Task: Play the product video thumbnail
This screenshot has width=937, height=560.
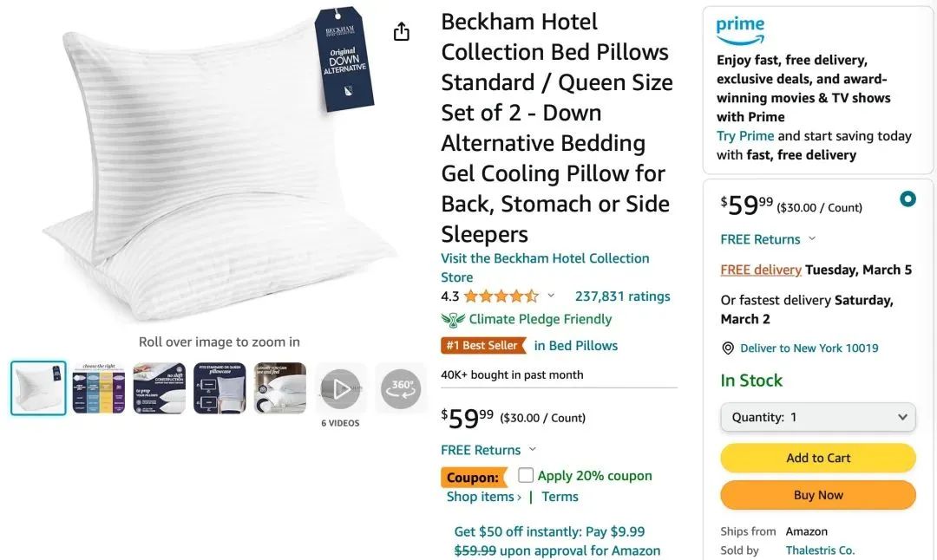Action: [x=341, y=388]
